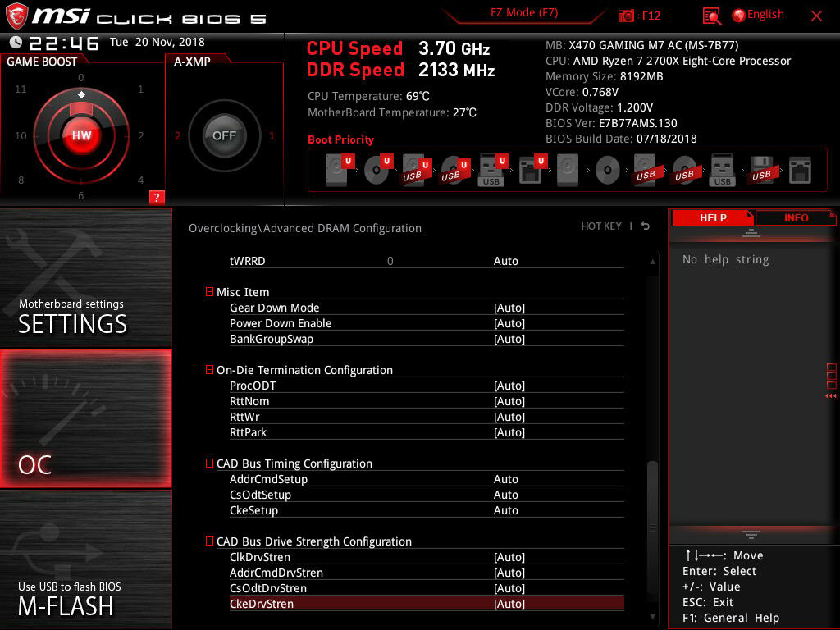This screenshot has height=630, width=840.
Task: Switch to the HELP tab
Action: 713,217
